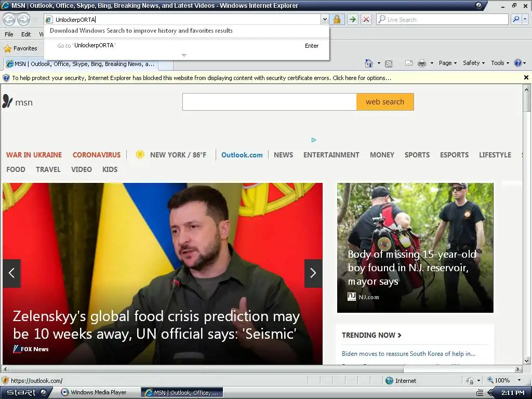Open the ENTERTAINMENT section

[x=331, y=155]
